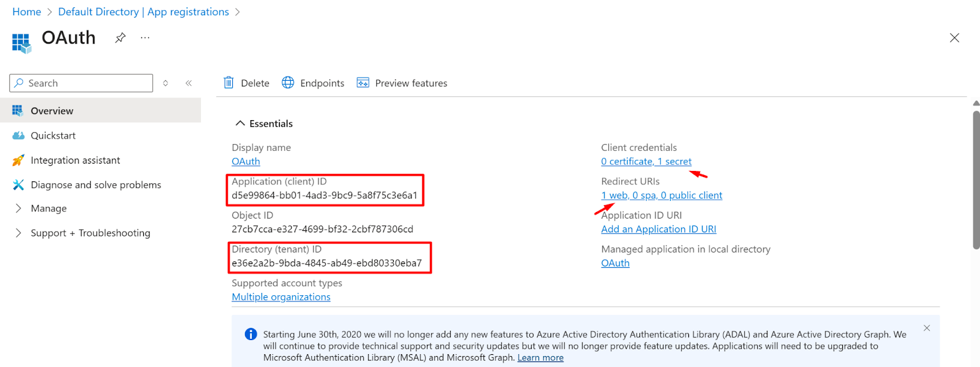Click the Delete trash icon
This screenshot has width=980, height=367.
tap(228, 83)
